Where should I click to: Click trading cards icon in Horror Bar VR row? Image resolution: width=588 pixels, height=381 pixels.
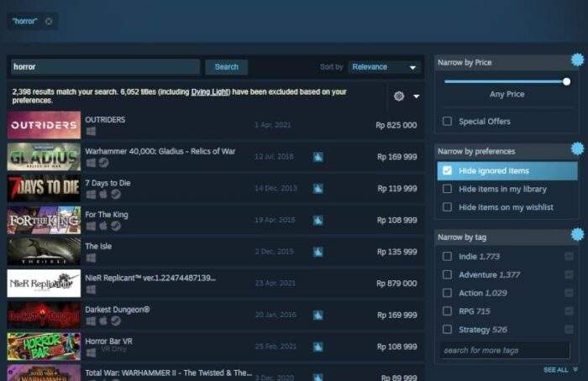pos(318,347)
